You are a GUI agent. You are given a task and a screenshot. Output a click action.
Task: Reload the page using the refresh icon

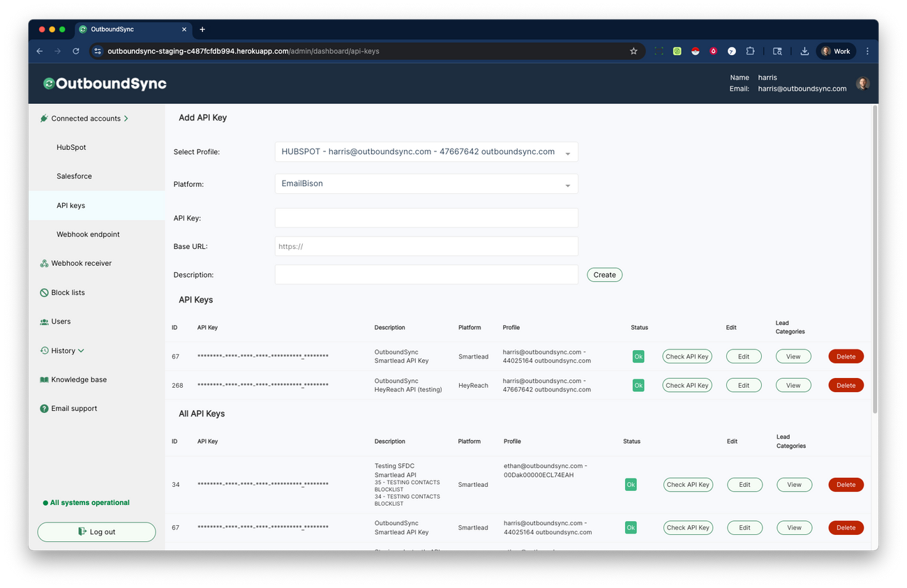[75, 51]
